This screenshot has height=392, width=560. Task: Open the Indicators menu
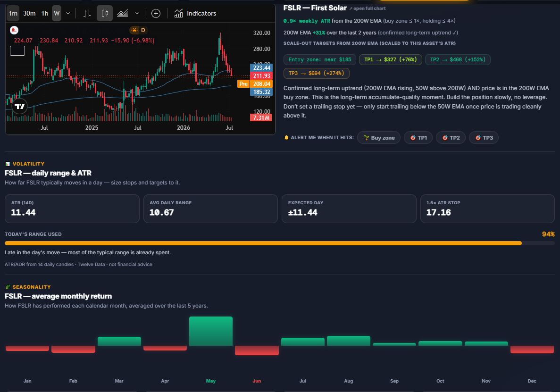pyautogui.click(x=195, y=14)
